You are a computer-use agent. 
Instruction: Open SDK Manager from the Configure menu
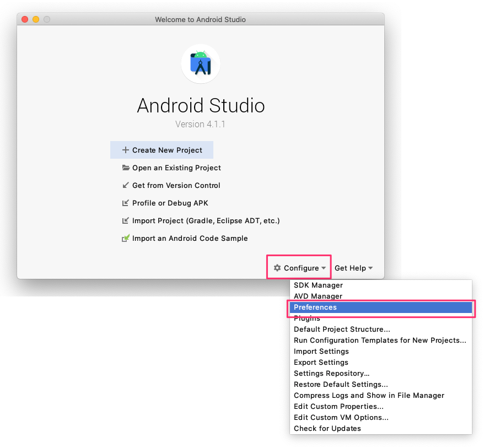pos(381,285)
